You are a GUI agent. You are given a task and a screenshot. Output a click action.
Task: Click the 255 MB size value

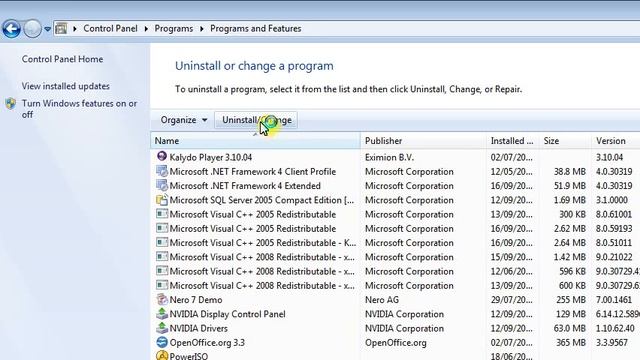pyautogui.click(x=571, y=300)
